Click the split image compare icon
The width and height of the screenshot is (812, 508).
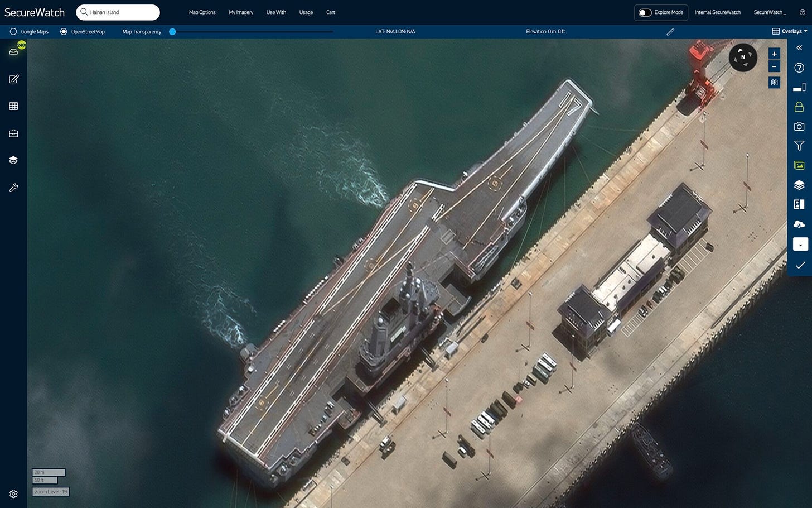pyautogui.click(x=799, y=204)
